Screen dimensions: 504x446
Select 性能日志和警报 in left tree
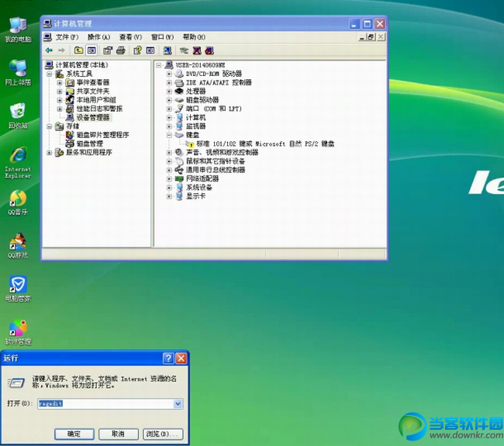click(99, 109)
